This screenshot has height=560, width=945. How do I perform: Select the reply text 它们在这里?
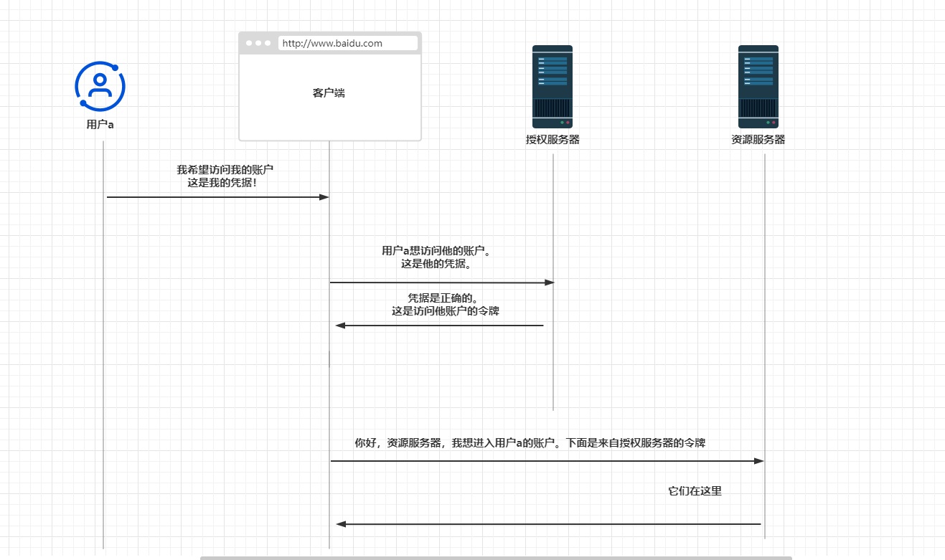click(695, 491)
